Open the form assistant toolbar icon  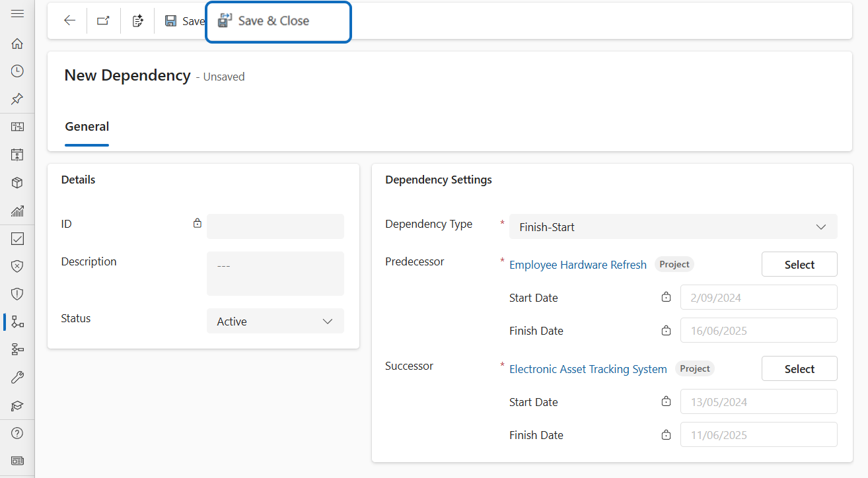[137, 20]
